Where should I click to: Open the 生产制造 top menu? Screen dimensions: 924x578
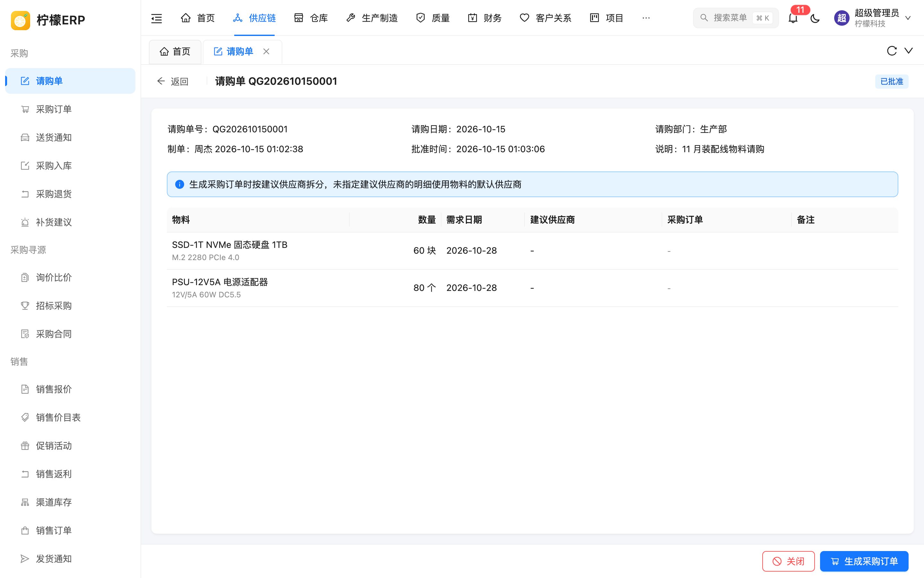point(372,18)
